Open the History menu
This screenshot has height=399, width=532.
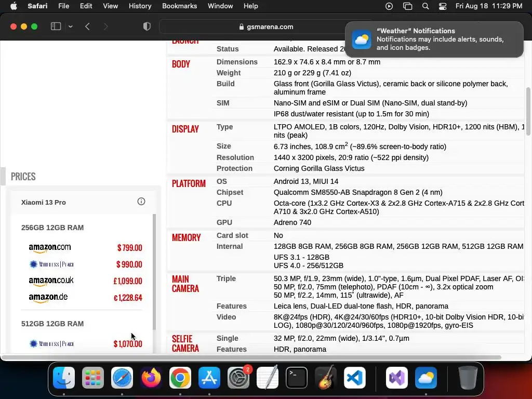pyautogui.click(x=140, y=6)
